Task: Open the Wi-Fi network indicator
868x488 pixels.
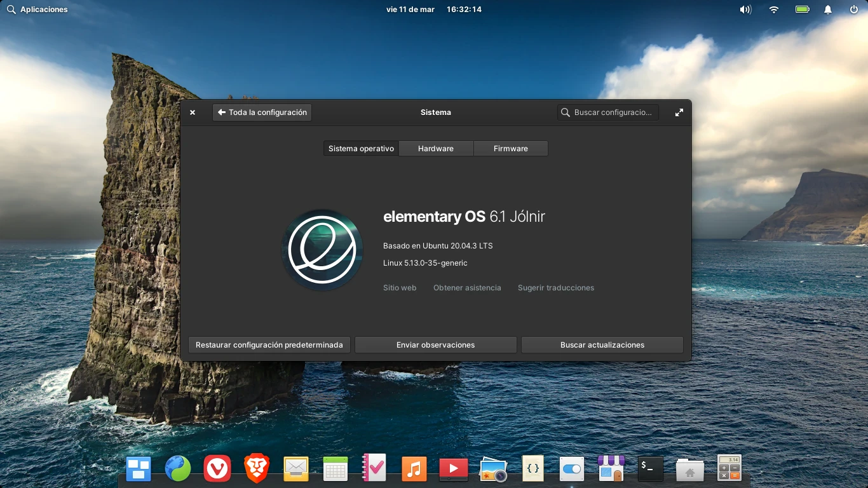Action: coord(774,10)
